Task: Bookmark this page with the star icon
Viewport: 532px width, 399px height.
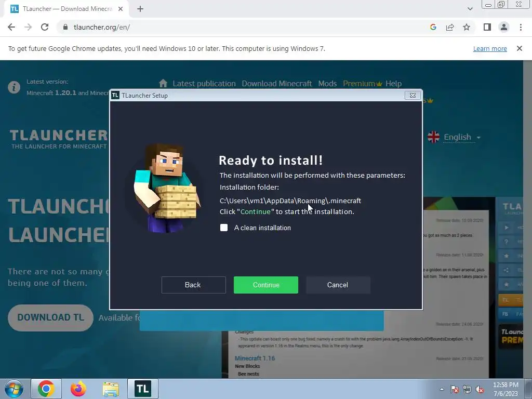Action: pos(467,27)
